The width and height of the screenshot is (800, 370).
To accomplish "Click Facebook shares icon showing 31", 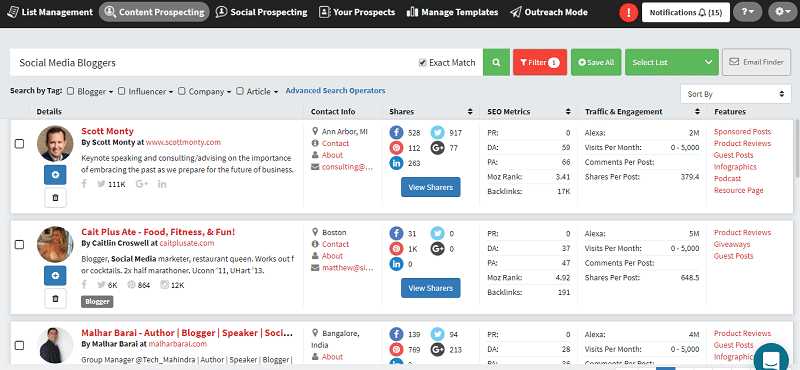I will point(396,233).
